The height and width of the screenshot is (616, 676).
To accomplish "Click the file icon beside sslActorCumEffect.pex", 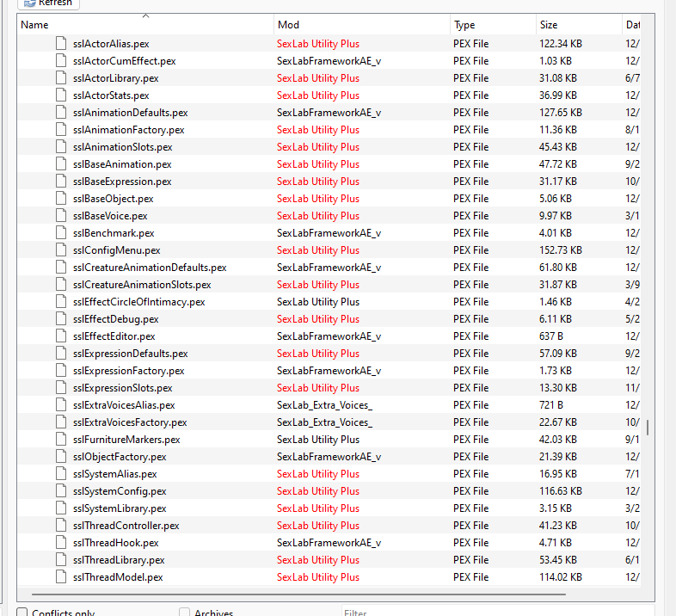I will coord(61,61).
